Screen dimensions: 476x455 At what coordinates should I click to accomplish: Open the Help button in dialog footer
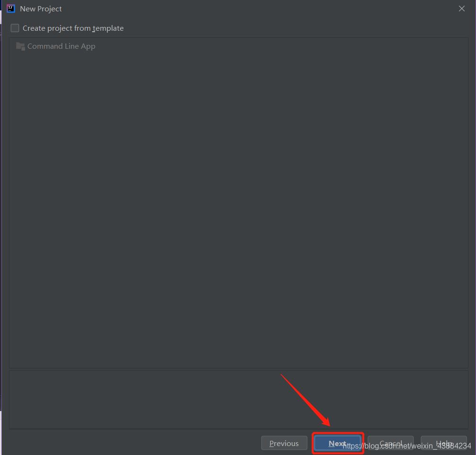tap(443, 443)
